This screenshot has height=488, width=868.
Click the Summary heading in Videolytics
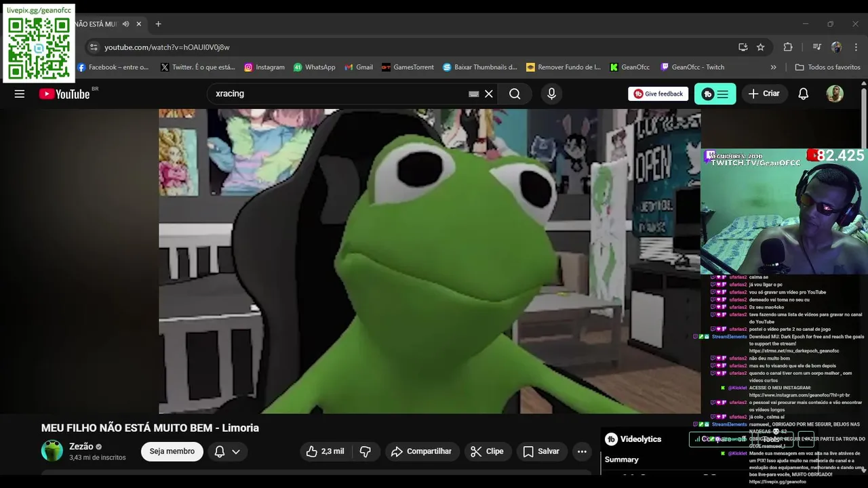coord(621,460)
